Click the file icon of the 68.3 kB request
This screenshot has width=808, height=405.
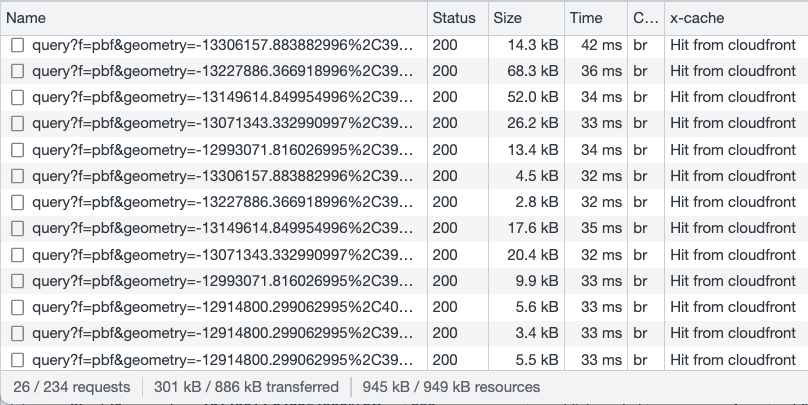(18, 71)
